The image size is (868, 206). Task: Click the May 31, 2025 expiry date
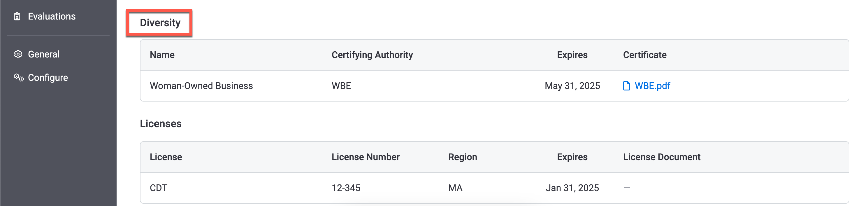pos(572,86)
